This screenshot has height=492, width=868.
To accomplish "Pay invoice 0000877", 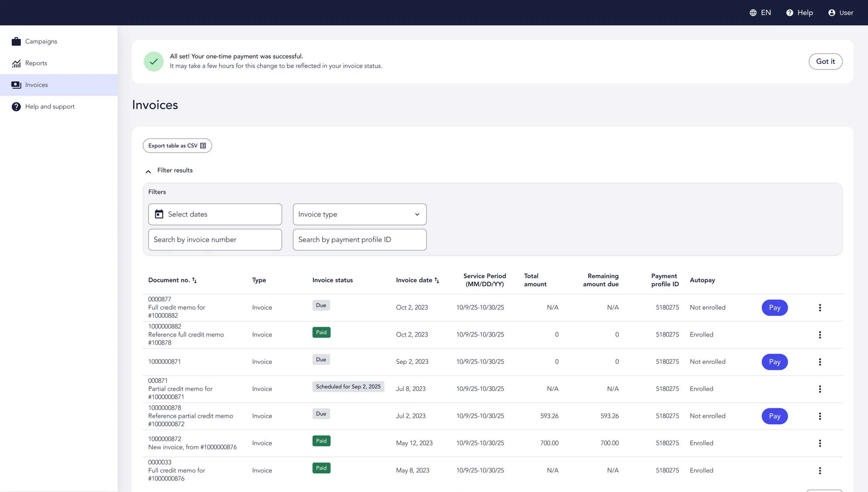I will 774,308.
